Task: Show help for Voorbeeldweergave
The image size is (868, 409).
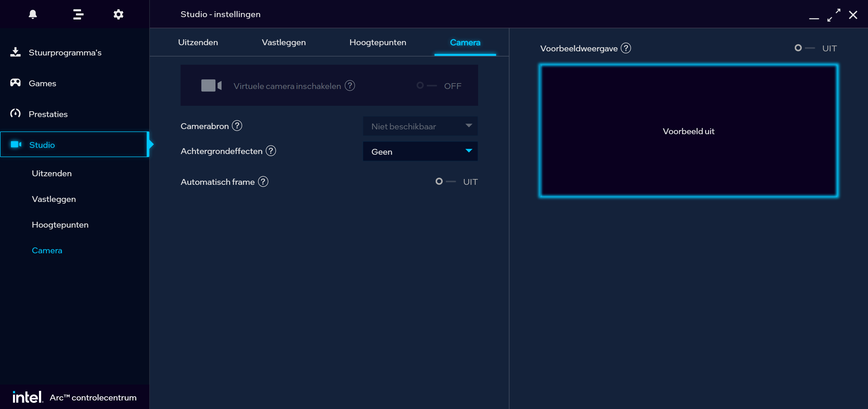Action: click(x=626, y=48)
